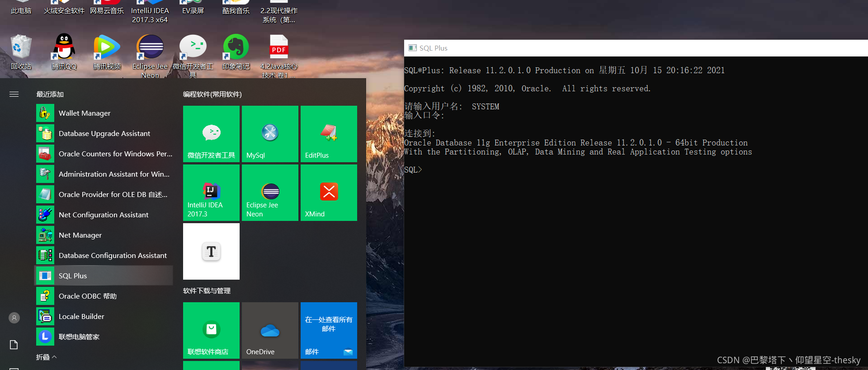The width and height of the screenshot is (868, 370).
Task: Select the 回收站 recycle bin icon
Action: (x=21, y=52)
